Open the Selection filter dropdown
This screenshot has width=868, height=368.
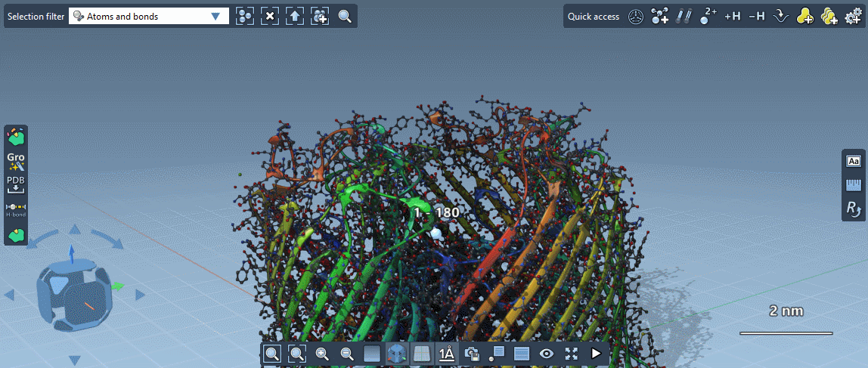coord(149,17)
